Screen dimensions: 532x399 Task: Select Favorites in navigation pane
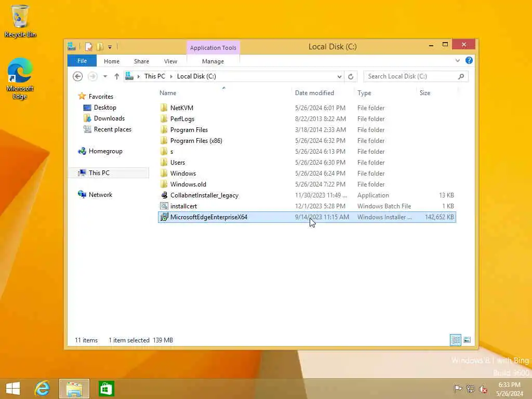click(x=101, y=97)
